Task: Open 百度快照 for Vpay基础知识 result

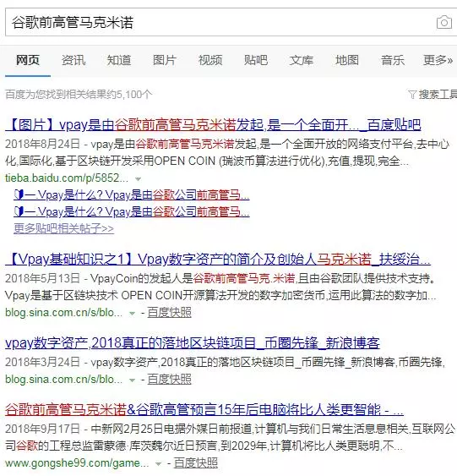Action: tap(169, 312)
